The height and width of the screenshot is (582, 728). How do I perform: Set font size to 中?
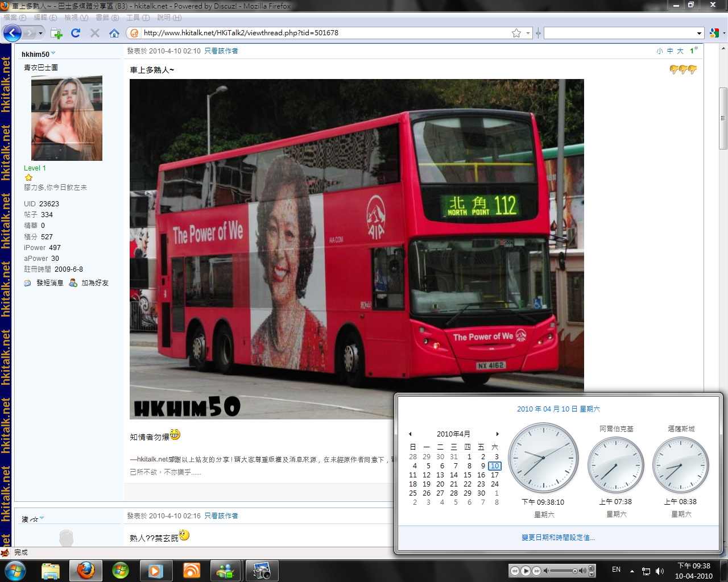[670, 51]
